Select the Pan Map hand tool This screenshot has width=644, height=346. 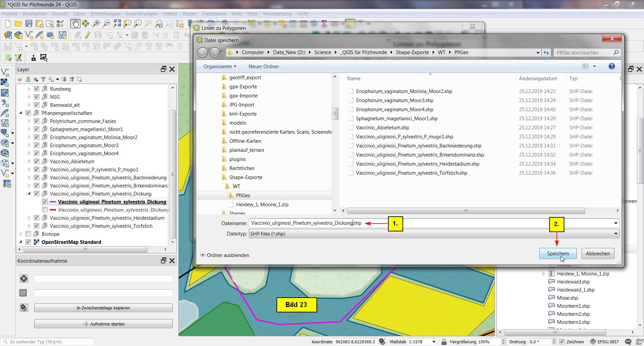pyautogui.click(x=75, y=24)
